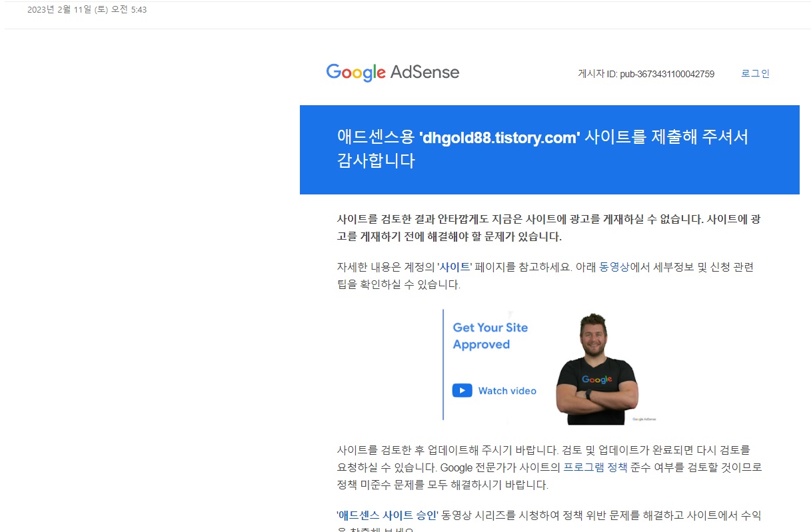This screenshot has width=811, height=532.
Task: Click the 로그인 link
Action: [755, 73]
